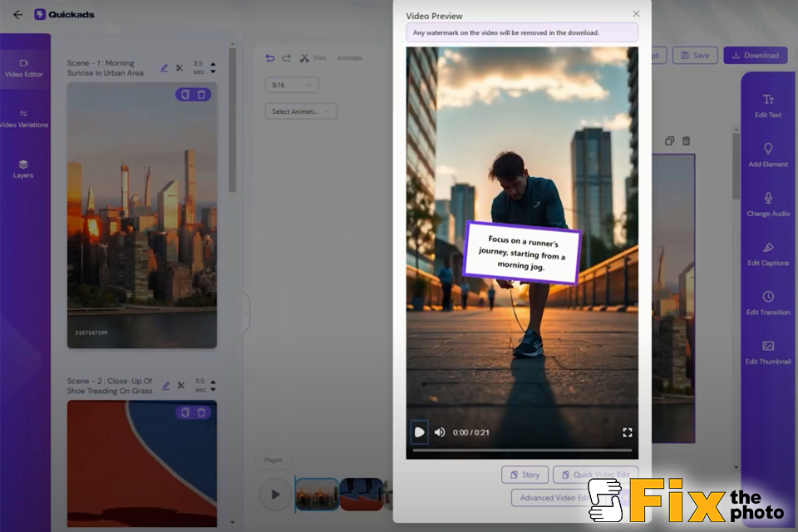Open the Layers tab in sidebar

coord(23,169)
